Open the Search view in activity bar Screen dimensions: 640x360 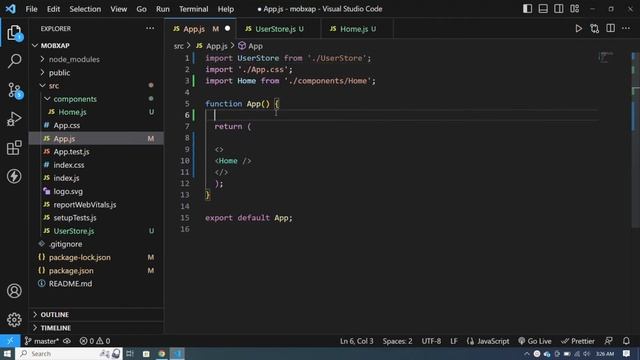point(14,61)
